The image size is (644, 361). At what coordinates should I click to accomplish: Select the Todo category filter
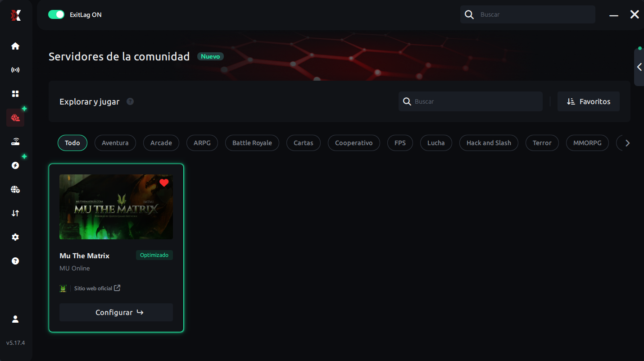[x=73, y=143]
